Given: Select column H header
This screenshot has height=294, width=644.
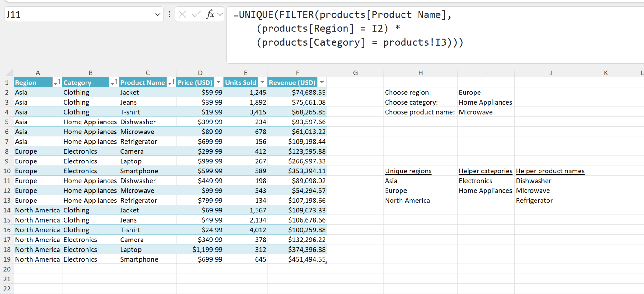Looking at the screenshot, I should point(420,73).
